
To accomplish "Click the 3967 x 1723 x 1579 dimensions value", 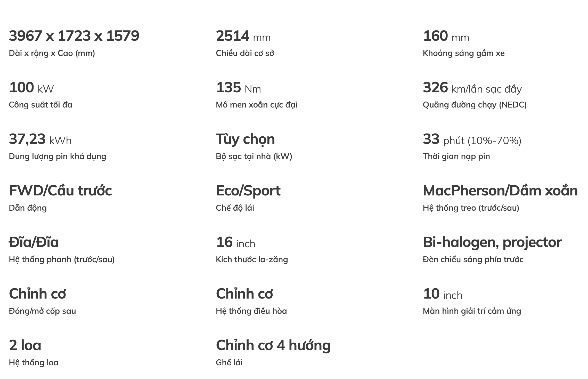I will (74, 36).
